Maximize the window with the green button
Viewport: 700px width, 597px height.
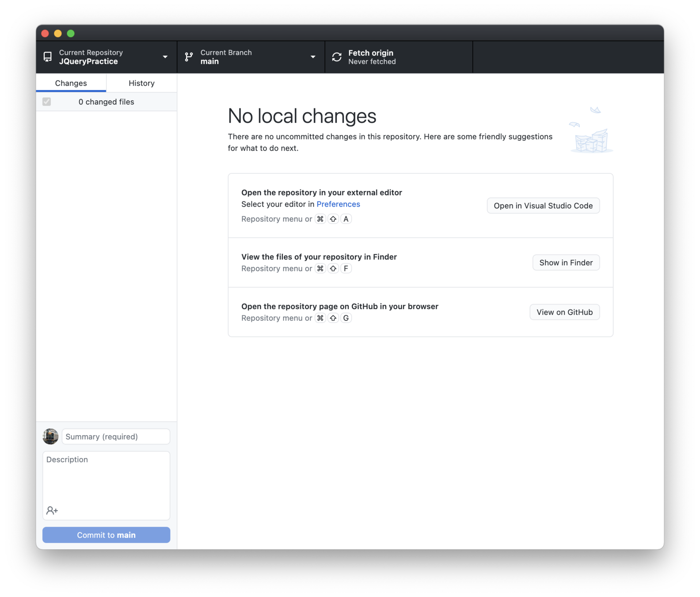(71, 33)
